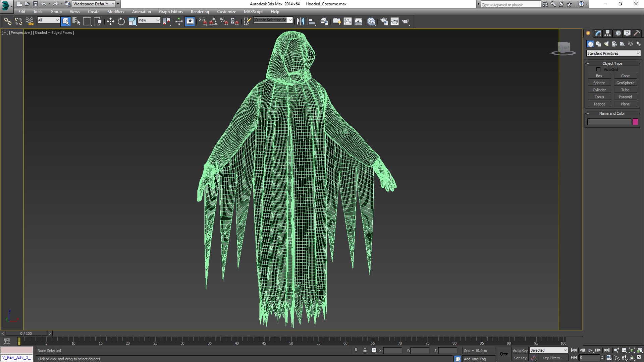Viewport: 644px width, 362px height.
Task: Open Curve Editor toolbar icon
Action: point(348,21)
